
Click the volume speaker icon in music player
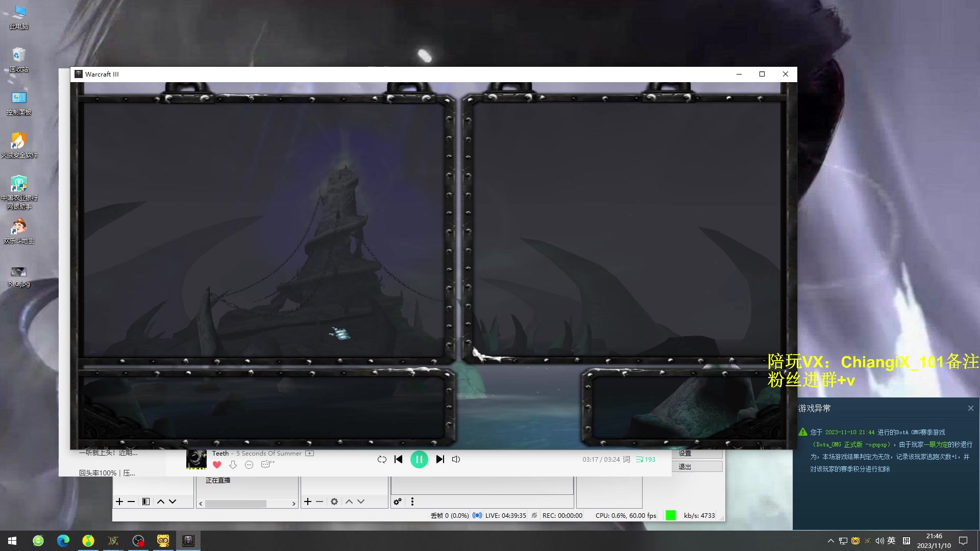click(456, 459)
